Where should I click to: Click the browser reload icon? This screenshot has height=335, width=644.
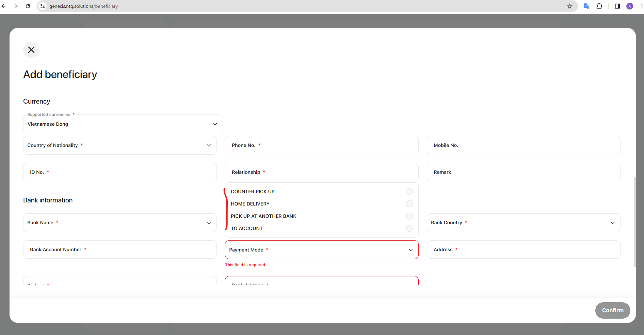pyautogui.click(x=28, y=6)
